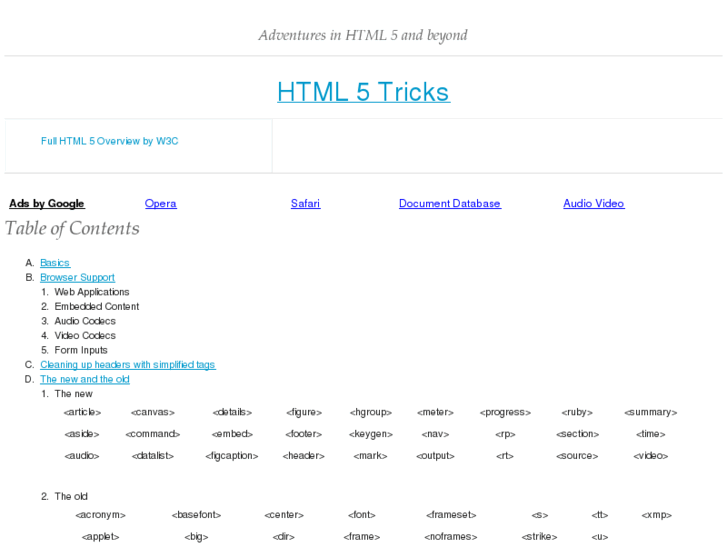Select the <meter> tag text
Viewport: 727px width, 545px height.
(435, 412)
